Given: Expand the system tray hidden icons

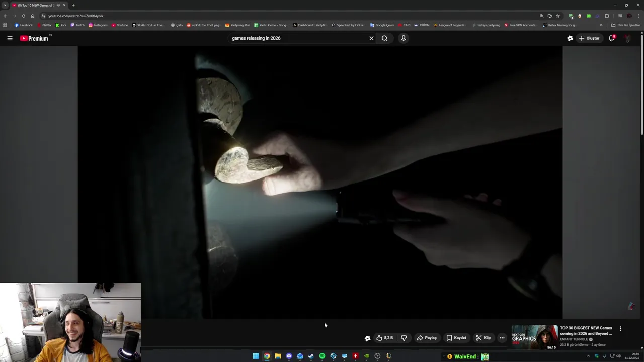Looking at the screenshot, I should coord(588,356).
